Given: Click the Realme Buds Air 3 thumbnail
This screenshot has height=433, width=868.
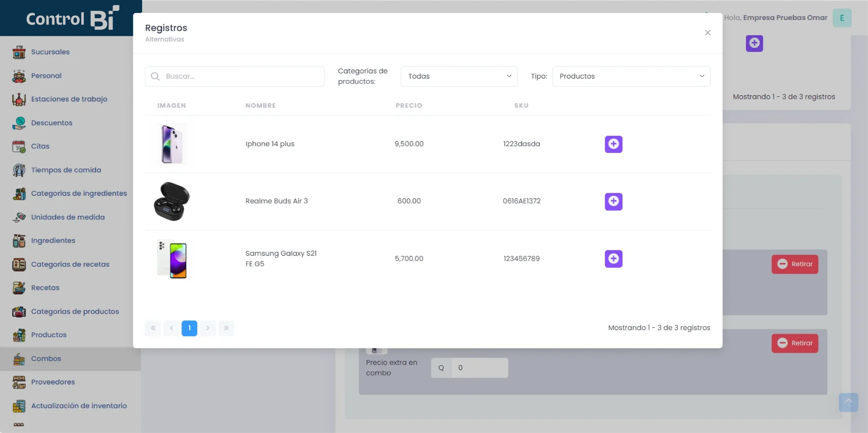Looking at the screenshot, I should [x=172, y=201].
